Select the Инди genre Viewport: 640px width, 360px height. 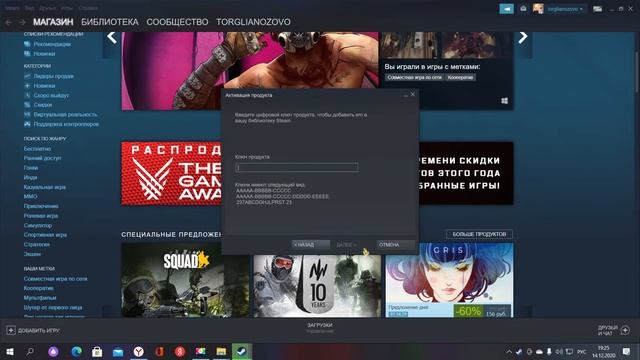(30, 178)
